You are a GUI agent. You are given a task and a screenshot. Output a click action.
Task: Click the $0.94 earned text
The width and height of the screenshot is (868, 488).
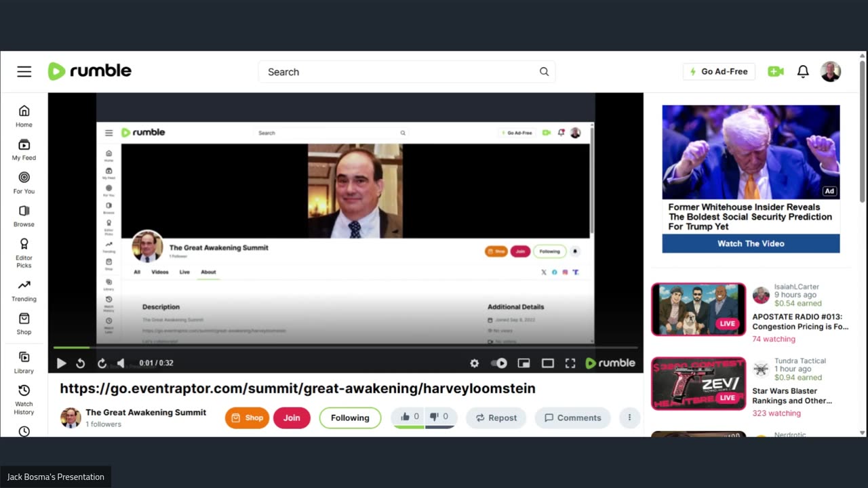798,378
